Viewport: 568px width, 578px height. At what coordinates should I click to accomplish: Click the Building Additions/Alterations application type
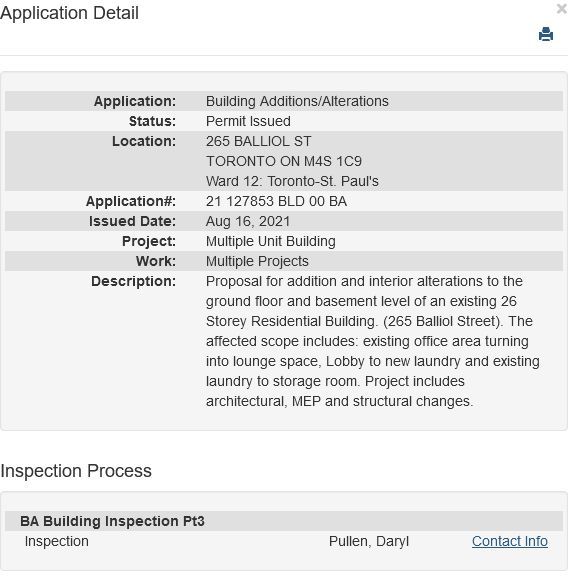click(x=297, y=101)
